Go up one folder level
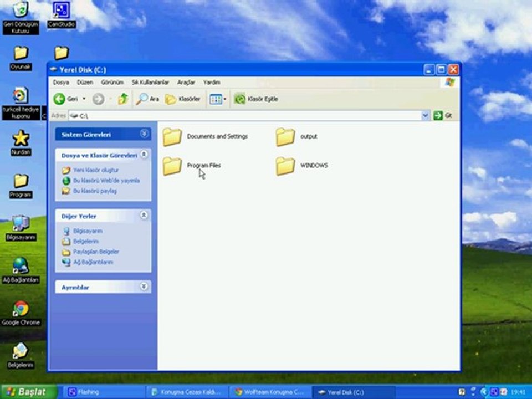This screenshot has width=532, height=399. point(123,99)
